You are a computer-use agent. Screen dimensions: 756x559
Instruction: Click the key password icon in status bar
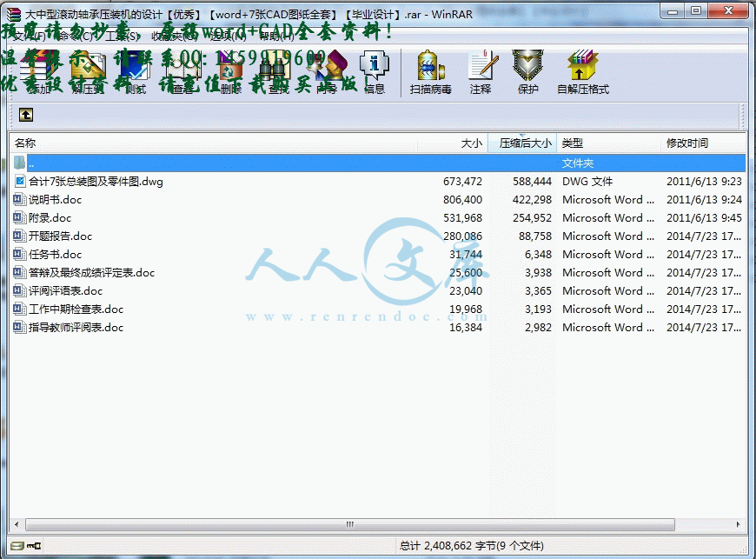click(x=34, y=545)
